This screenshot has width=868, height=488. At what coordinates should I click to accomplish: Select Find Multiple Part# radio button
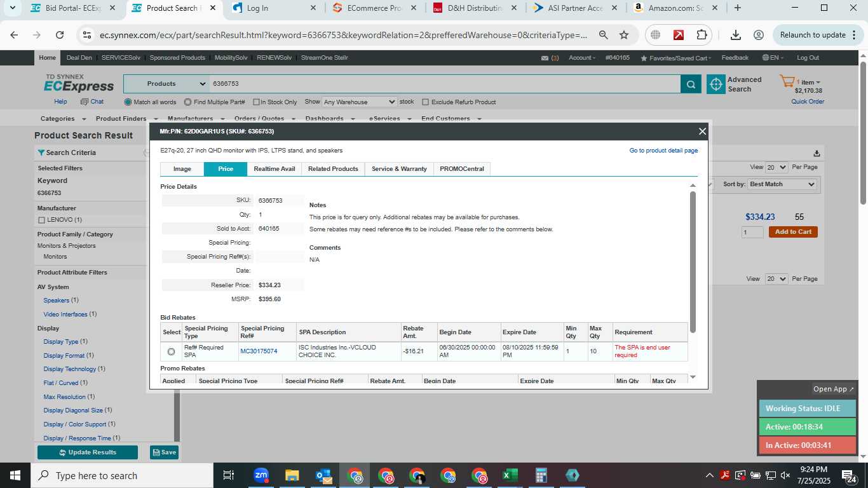click(x=188, y=102)
